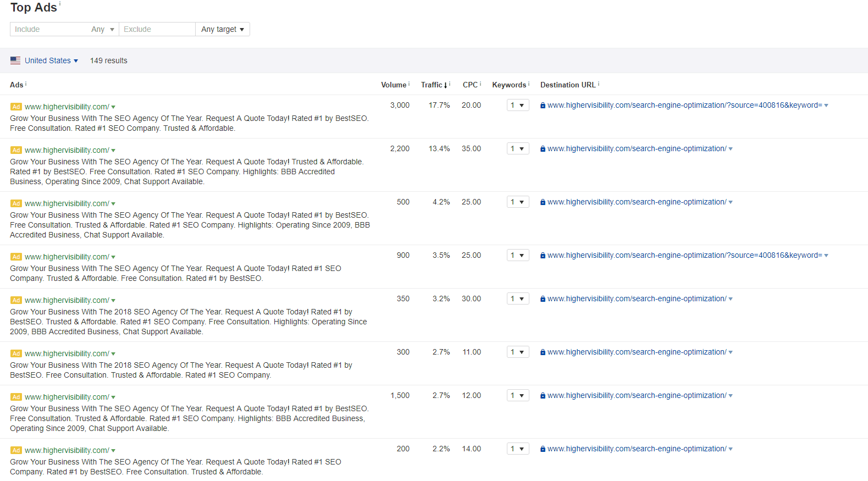868x481 pixels.
Task: Click the Top Ads title info icon
Action: coord(60,4)
